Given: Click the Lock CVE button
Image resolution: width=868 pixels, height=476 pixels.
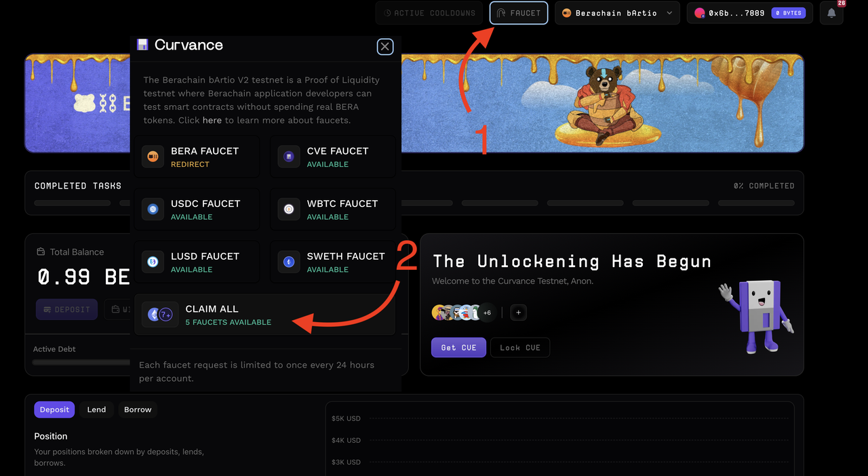Looking at the screenshot, I should coord(519,347).
